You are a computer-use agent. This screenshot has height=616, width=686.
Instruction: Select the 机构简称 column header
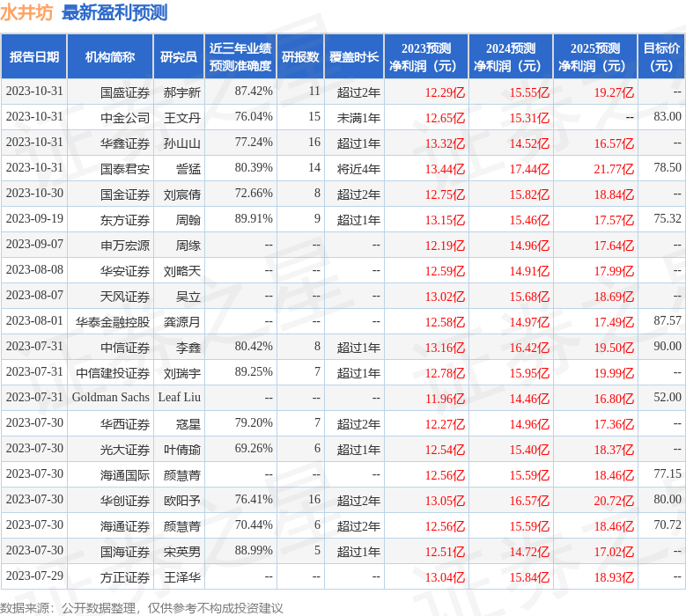(x=110, y=57)
